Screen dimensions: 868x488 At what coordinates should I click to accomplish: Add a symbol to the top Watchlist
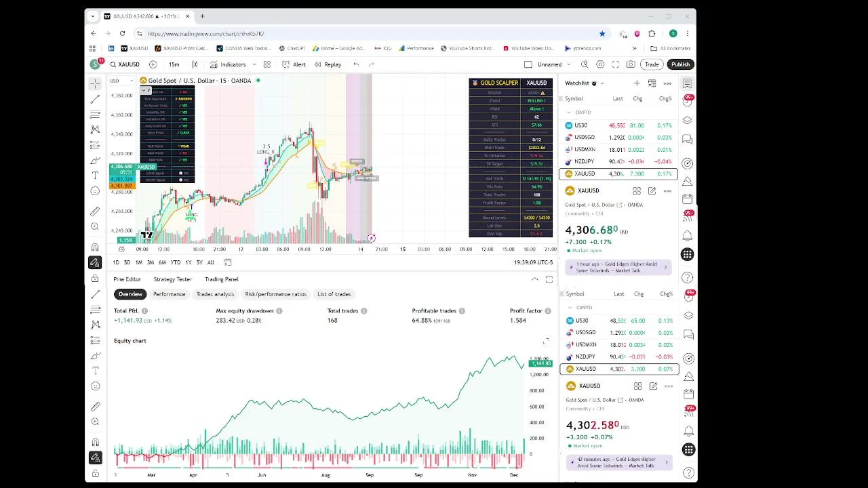click(x=637, y=83)
